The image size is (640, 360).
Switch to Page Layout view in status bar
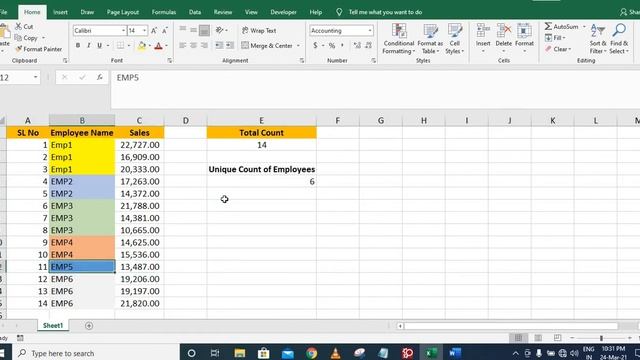point(538,338)
